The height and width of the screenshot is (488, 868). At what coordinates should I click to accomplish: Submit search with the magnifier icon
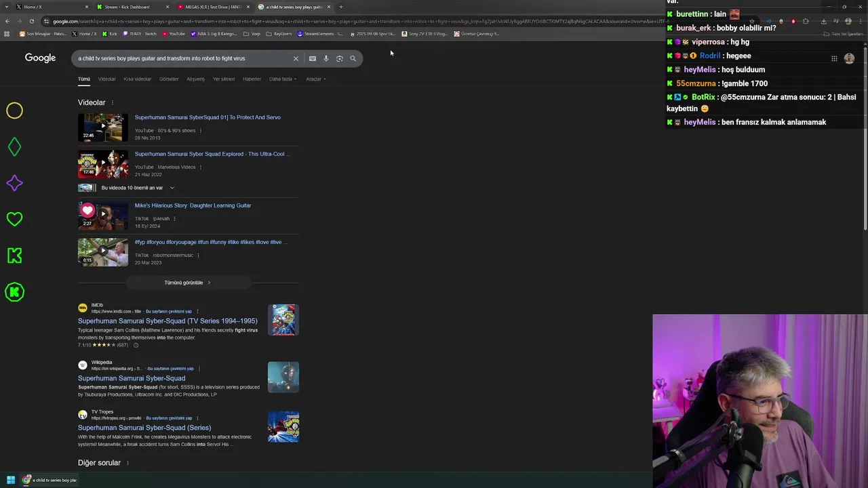(353, 58)
